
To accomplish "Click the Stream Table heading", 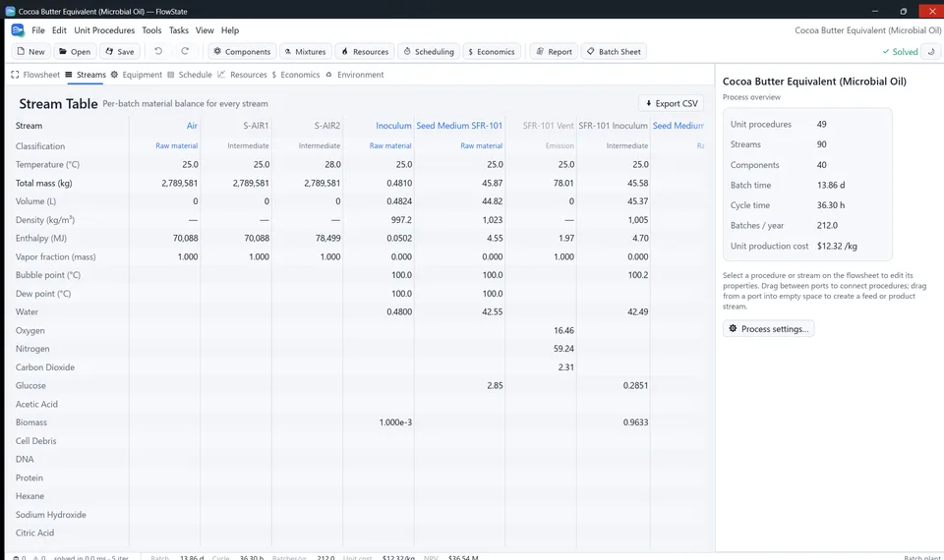I will click(x=58, y=103).
